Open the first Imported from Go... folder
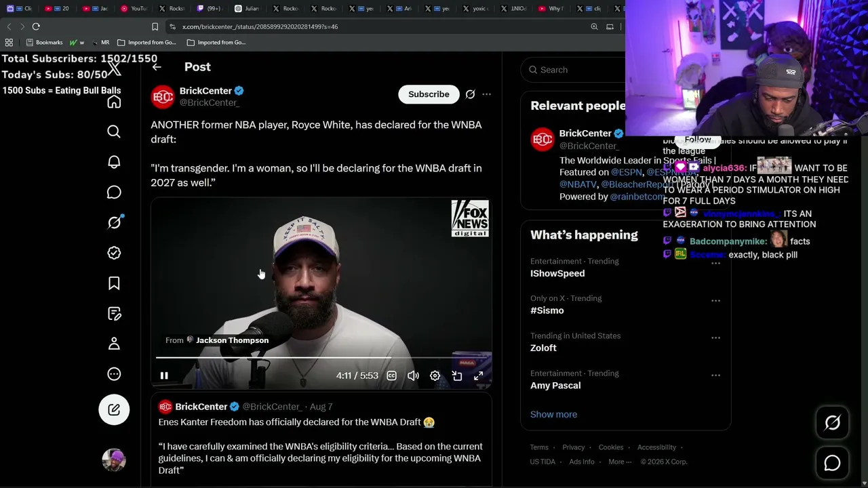Image resolution: width=868 pixels, height=488 pixels. coord(146,42)
